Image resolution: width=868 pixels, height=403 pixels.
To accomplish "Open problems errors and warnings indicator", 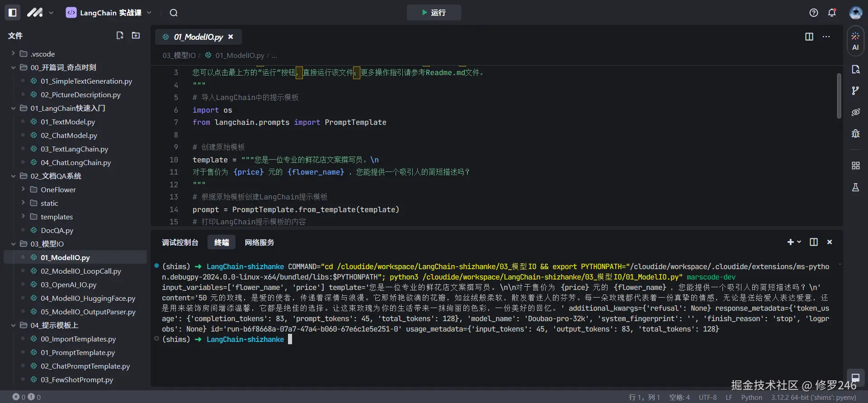I will pyautogui.click(x=27, y=397).
